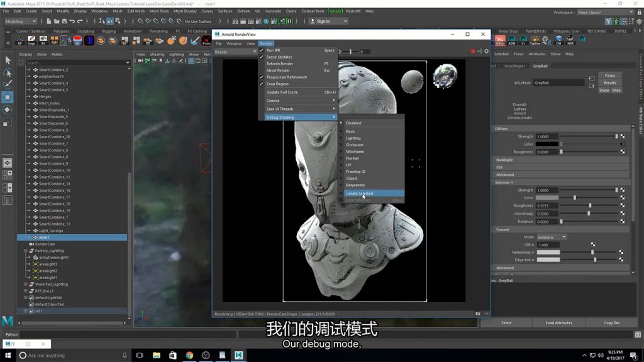
Task: Click the MKnlr shelf icon
Action: [x=500, y=40]
